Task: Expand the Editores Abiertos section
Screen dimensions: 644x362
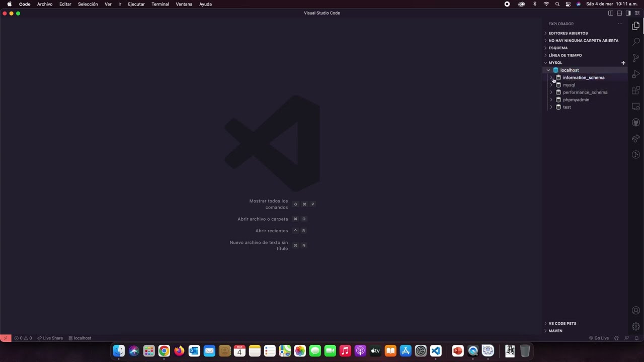Action: (585, 33)
